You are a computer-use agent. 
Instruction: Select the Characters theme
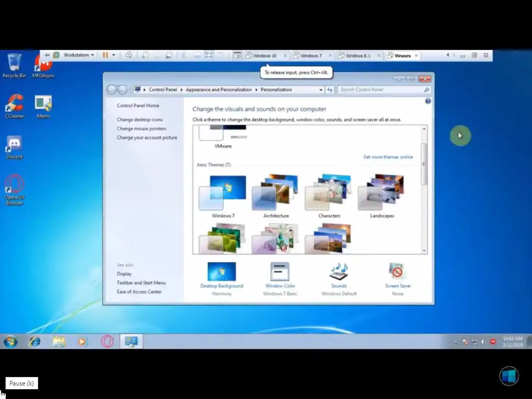point(329,197)
